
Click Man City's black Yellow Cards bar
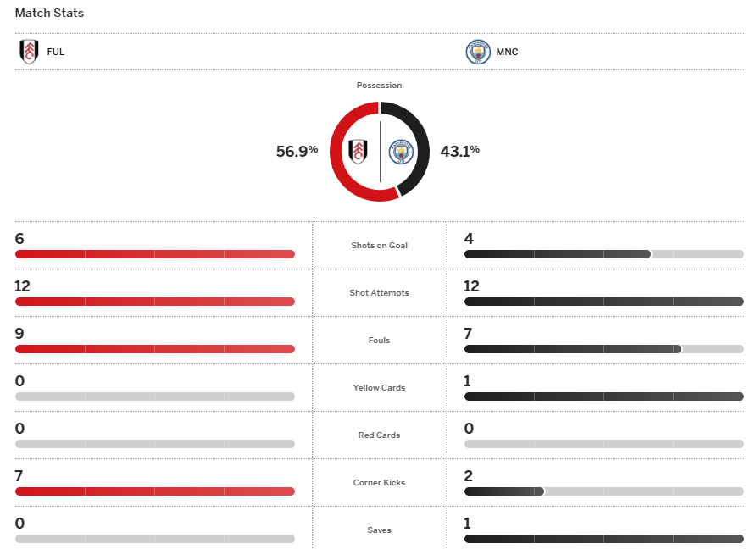point(603,396)
